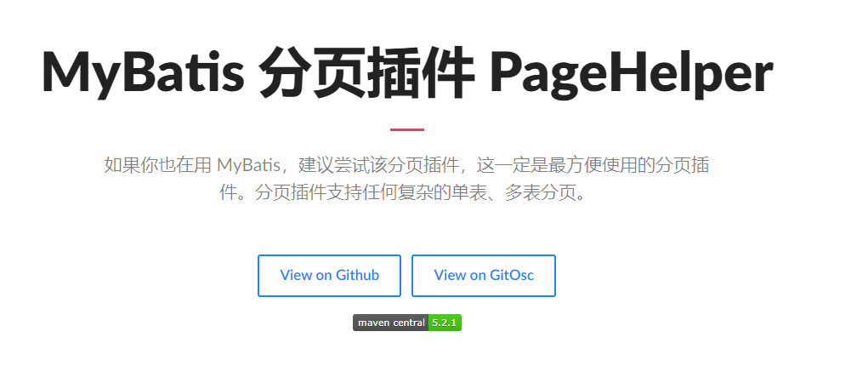
Task: Open the View on Github button
Action: (329, 276)
